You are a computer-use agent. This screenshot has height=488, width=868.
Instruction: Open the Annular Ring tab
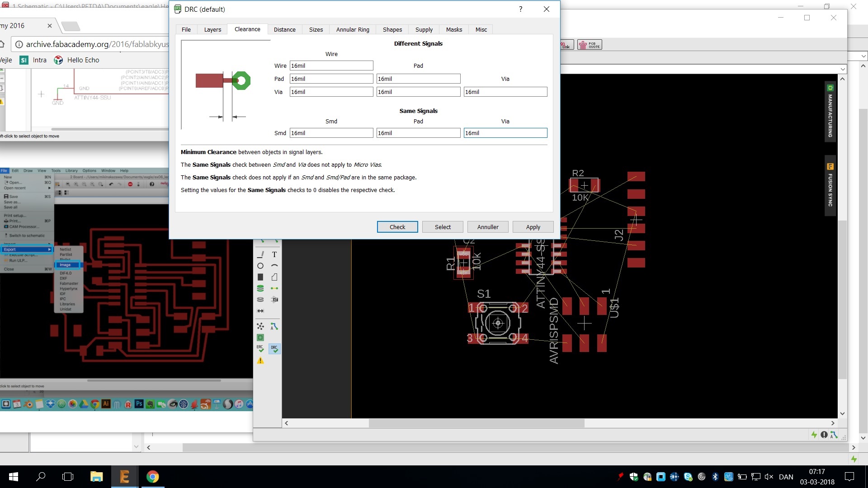click(x=353, y=29)
